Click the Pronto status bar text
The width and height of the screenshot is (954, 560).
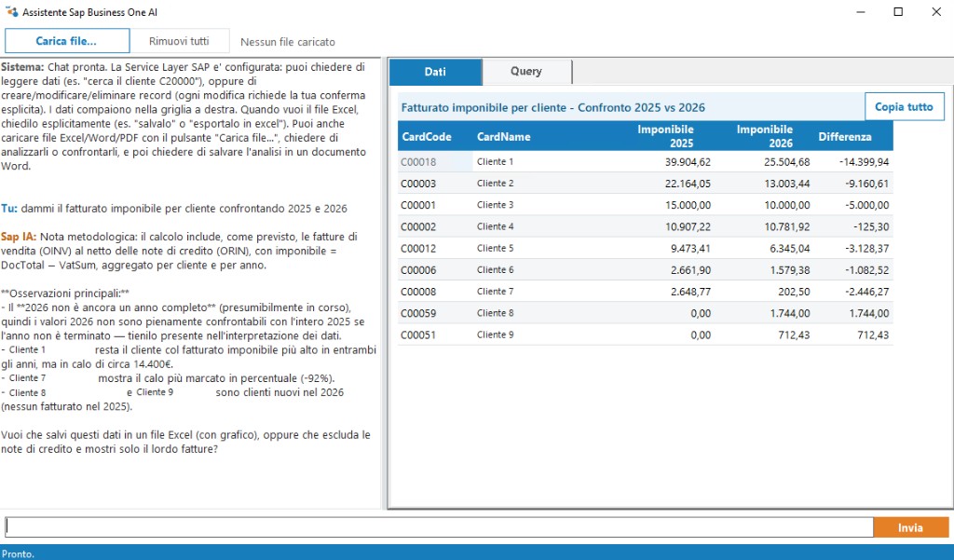click(19, 553)
